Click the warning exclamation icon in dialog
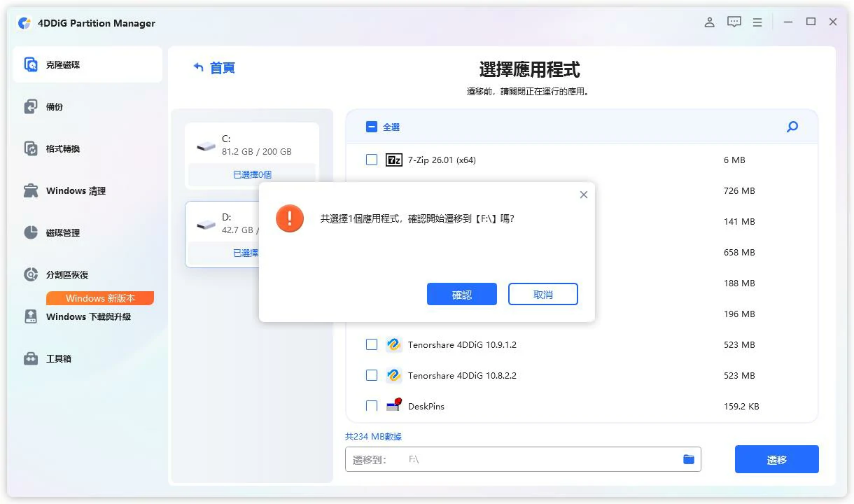The width and height of the screenshot is (854, 504). 290,218
